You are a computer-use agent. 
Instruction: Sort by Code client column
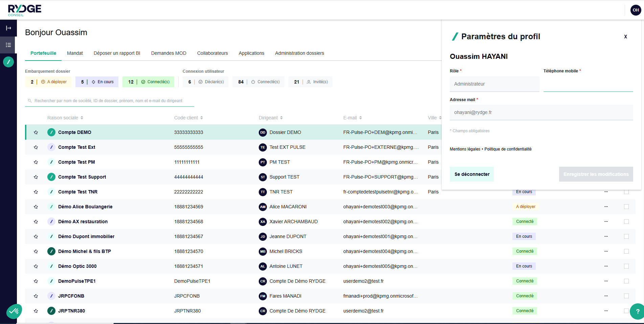tap(188, 118)
